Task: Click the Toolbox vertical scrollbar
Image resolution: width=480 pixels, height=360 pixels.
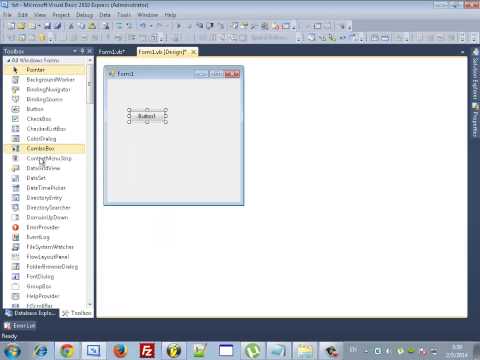Action: tap(90, 183)
